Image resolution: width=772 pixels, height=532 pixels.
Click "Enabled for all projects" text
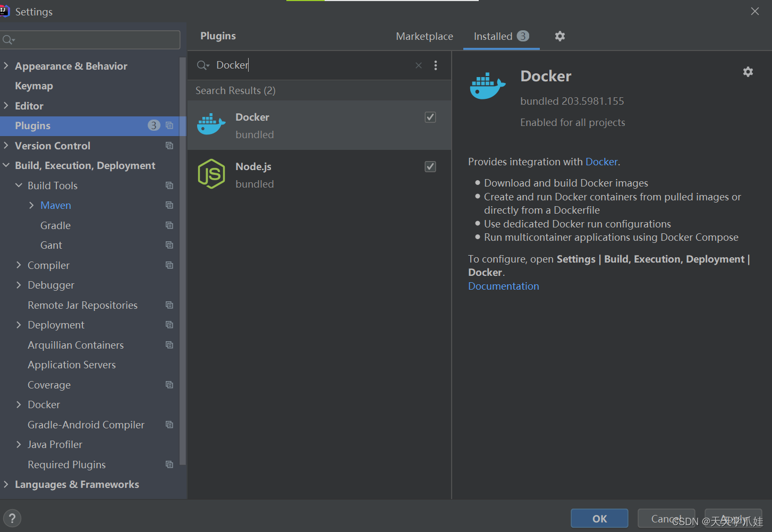[573, 122]
